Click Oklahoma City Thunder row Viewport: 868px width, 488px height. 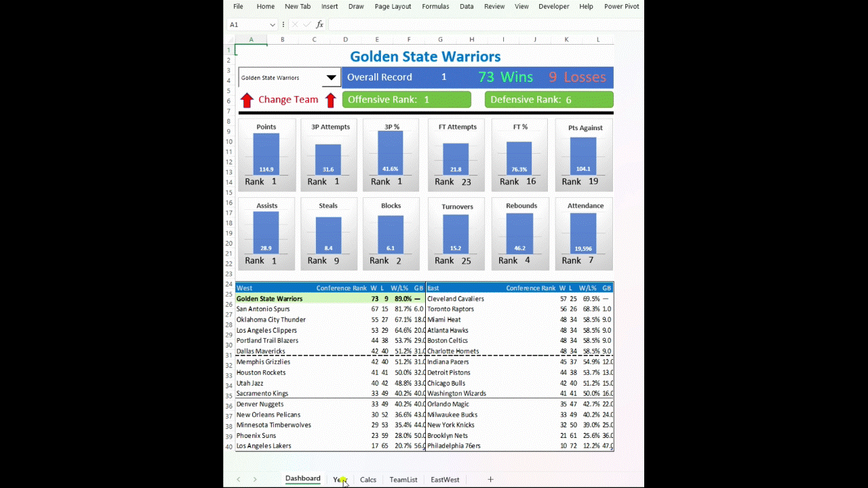point(330,320)
